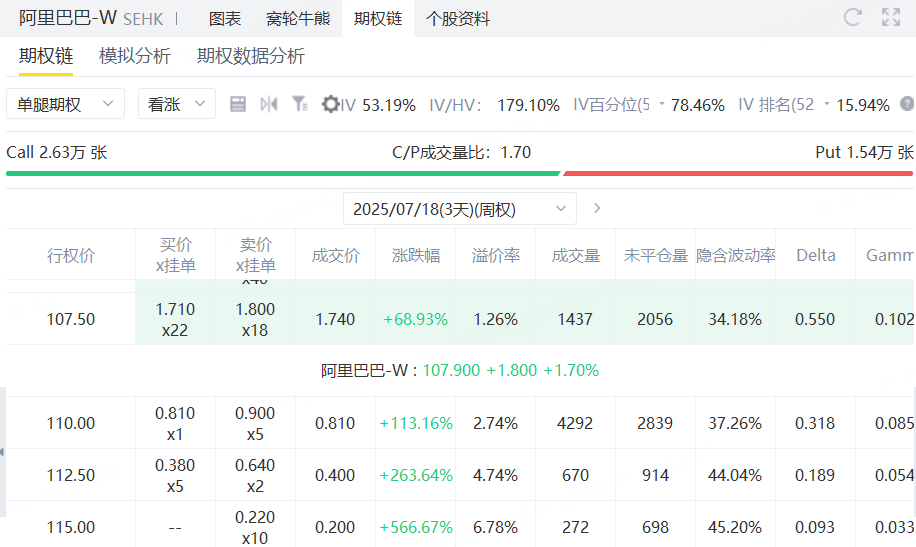Viewport: 916px width, 547px height.
Task: Expand the IV百分位 period dropdown arrow
Action: (x=662, y=105)
